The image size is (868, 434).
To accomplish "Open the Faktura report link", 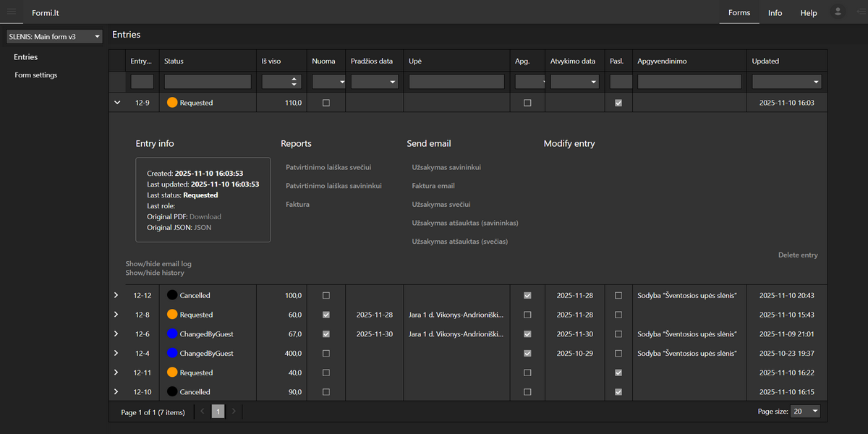I will [x=298, y=205].
